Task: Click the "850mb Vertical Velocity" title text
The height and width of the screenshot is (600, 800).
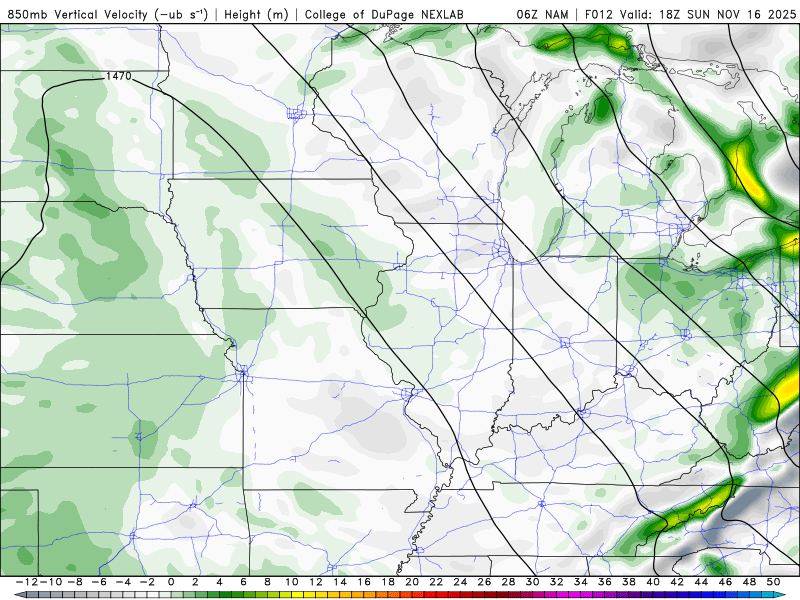Action: [x=79, y=14]
